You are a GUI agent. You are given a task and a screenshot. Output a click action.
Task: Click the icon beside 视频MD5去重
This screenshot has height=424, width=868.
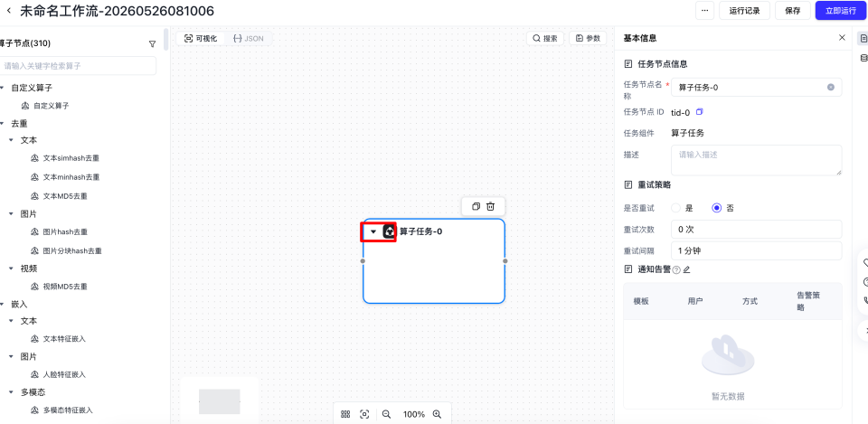35,287
